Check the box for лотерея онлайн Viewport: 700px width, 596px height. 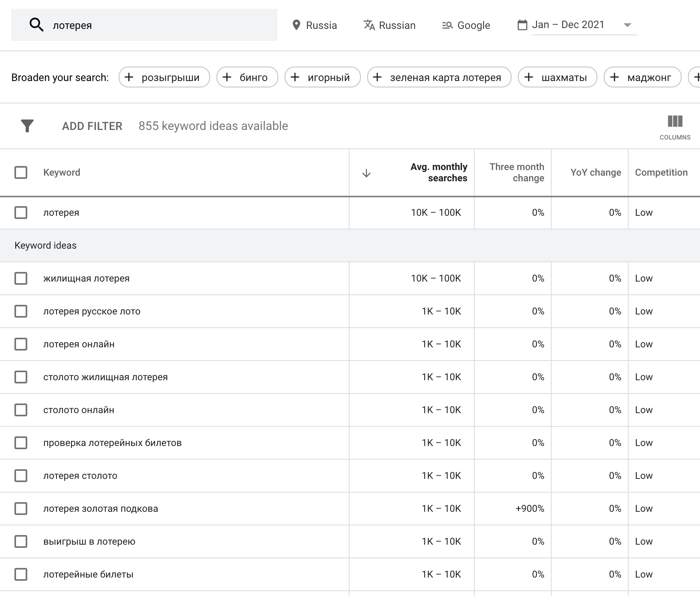pos(21,344)
